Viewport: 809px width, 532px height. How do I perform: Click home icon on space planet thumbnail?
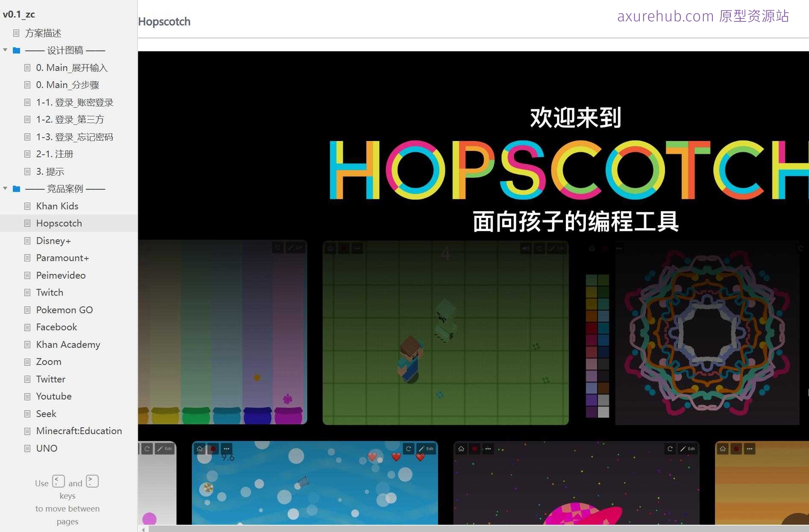461,449
